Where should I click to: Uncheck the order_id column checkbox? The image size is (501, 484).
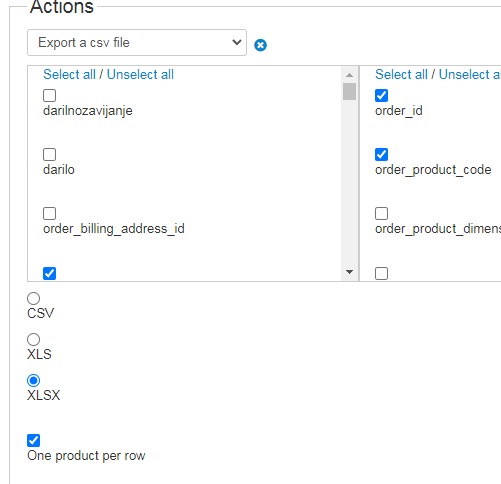(381, 96)
